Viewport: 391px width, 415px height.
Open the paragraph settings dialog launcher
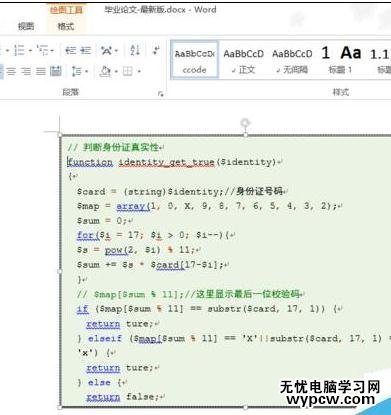(x=161, y=94)
